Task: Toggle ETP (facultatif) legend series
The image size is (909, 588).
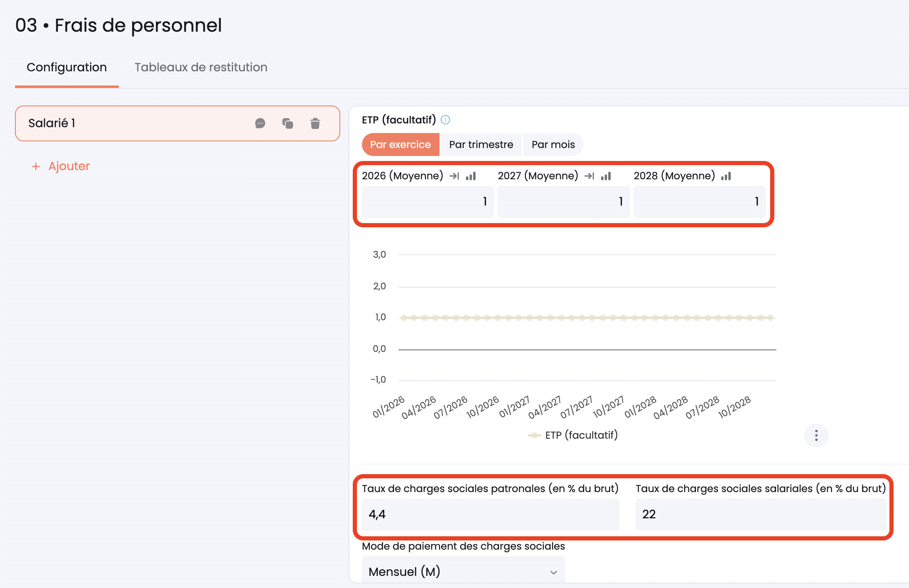Action: click(573, 435)
